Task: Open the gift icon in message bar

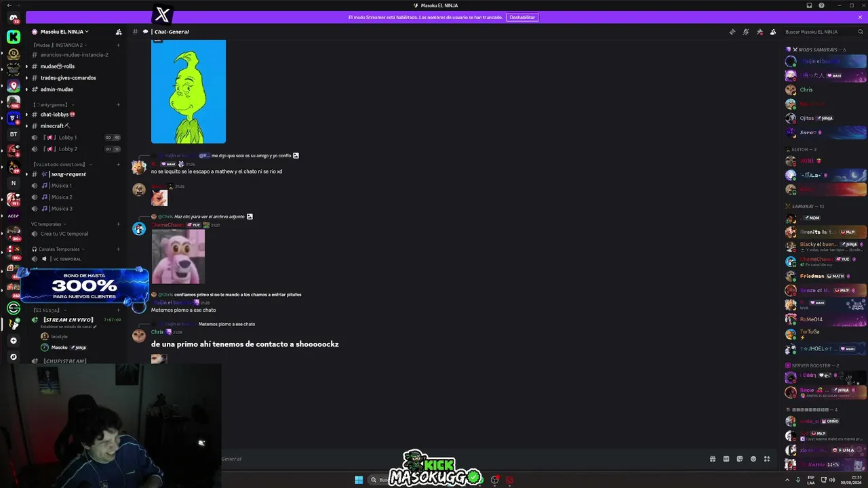Action: tap(713, 459)
